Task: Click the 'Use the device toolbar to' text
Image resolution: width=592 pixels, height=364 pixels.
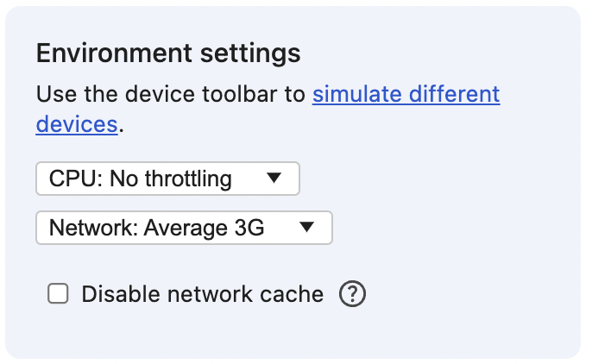Action: [x=171, y=94]
